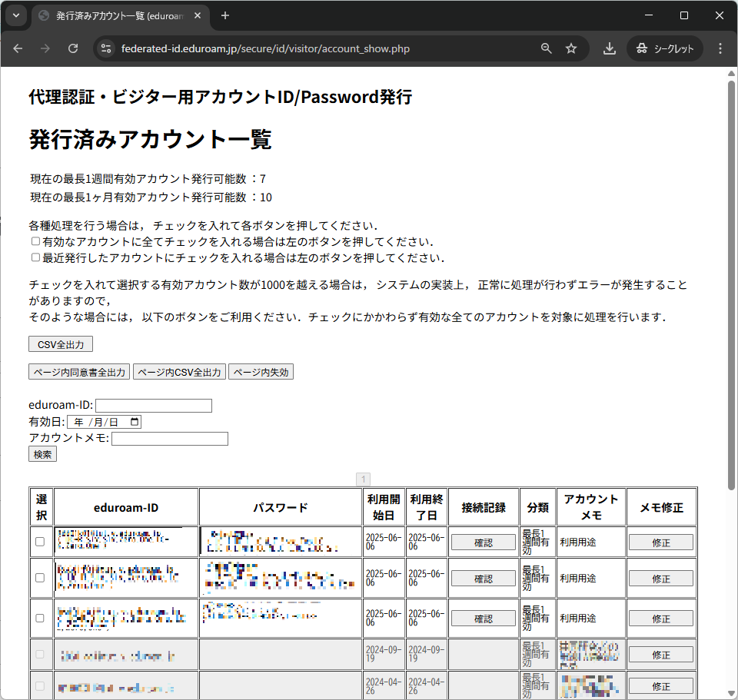Click the vertical page scrollbar
The image size is (738, 700).
point(731,284)
